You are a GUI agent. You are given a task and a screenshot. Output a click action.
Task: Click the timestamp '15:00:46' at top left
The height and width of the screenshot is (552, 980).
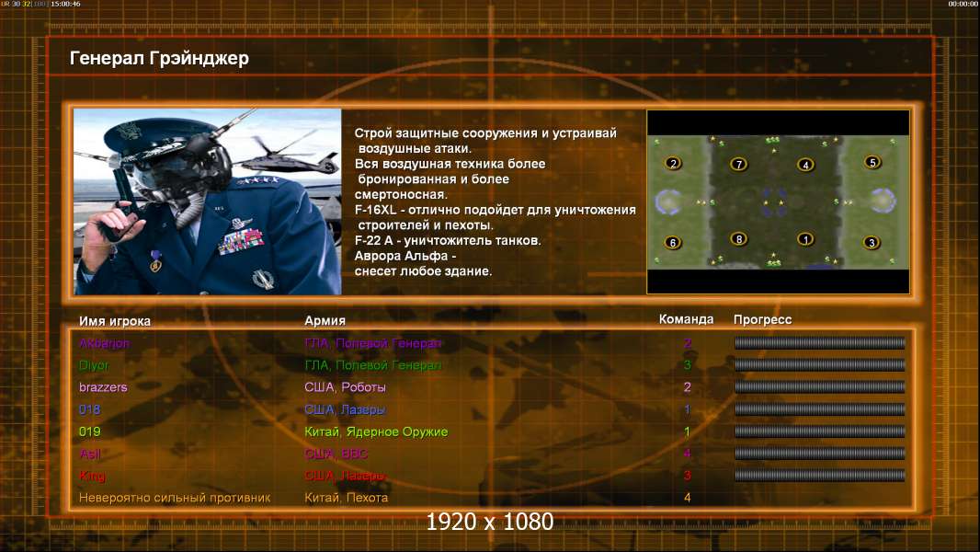(65, 4)
